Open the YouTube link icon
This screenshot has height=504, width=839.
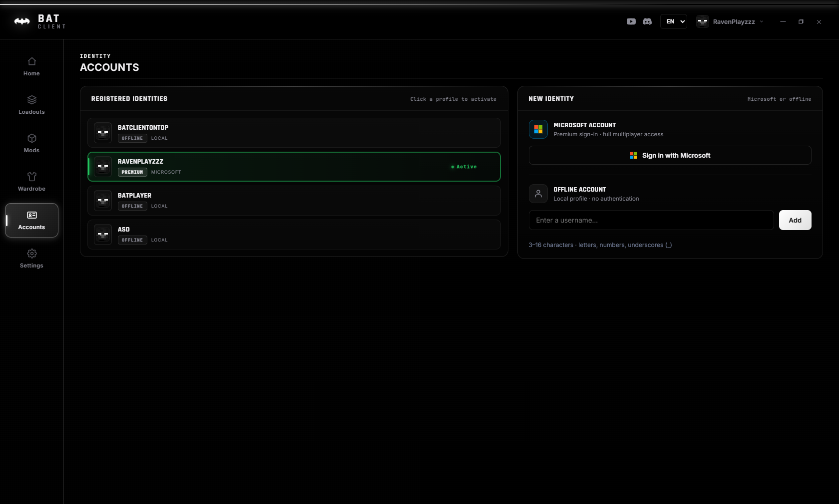coord(631,21)
